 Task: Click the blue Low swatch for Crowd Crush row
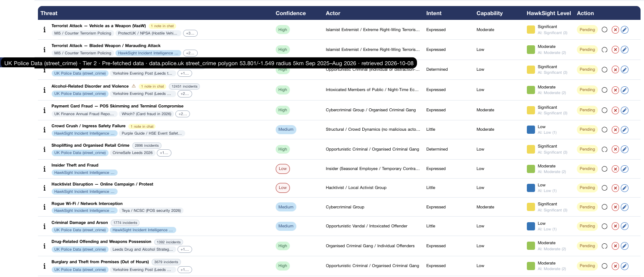point(531,129)
